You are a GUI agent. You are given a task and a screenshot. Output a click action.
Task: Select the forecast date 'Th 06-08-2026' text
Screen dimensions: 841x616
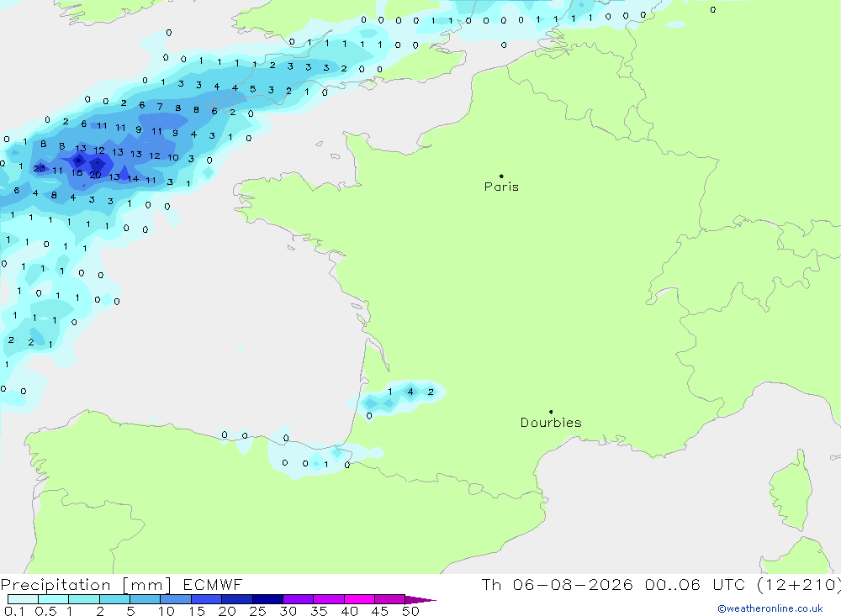558,585
